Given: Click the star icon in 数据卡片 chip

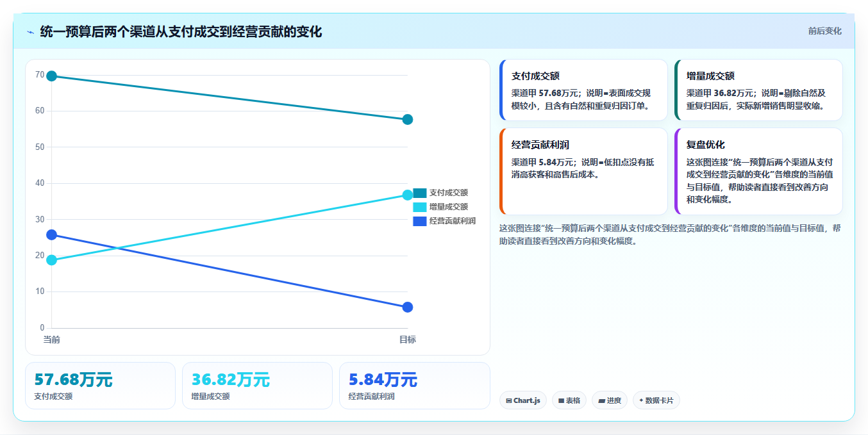Looking at the screenshot, I should click(x=641, y=400).
